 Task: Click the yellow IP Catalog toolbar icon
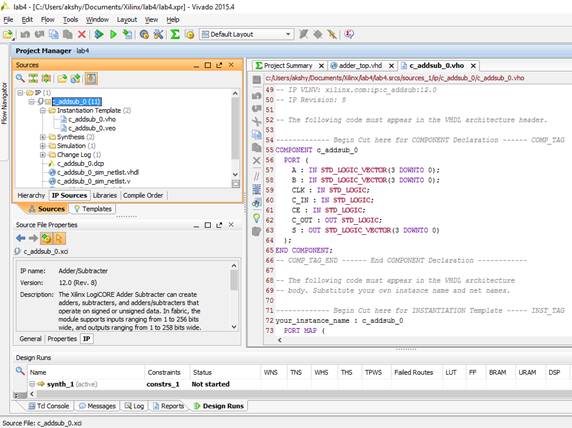190,34
